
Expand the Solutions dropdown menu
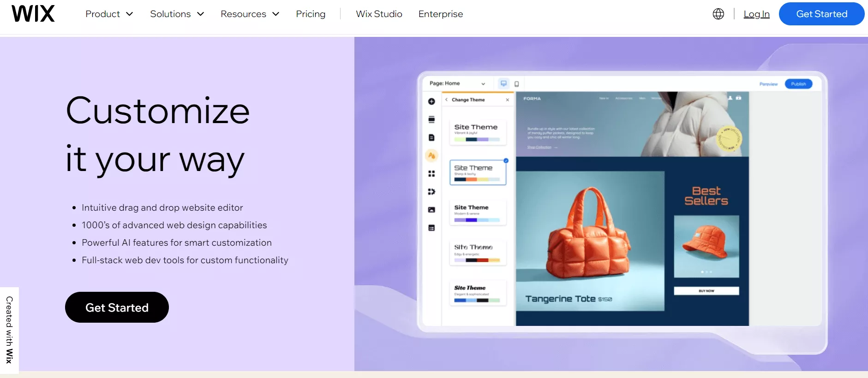pos(177,14)
